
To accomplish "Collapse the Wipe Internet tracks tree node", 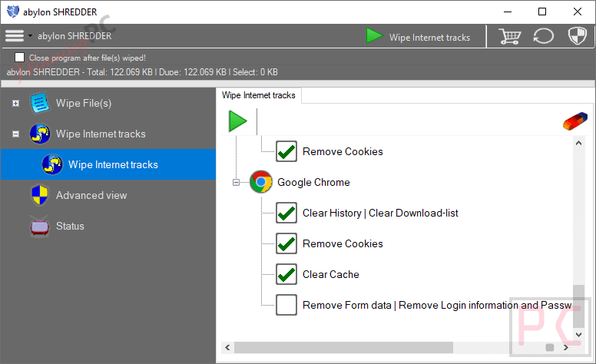I will point(15,134).
